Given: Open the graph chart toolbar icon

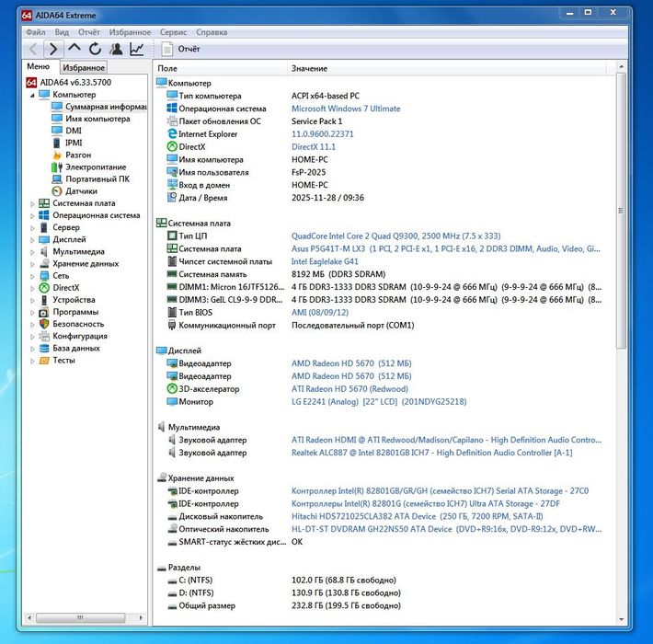Looking at the screenshot, I should point(137,49).
